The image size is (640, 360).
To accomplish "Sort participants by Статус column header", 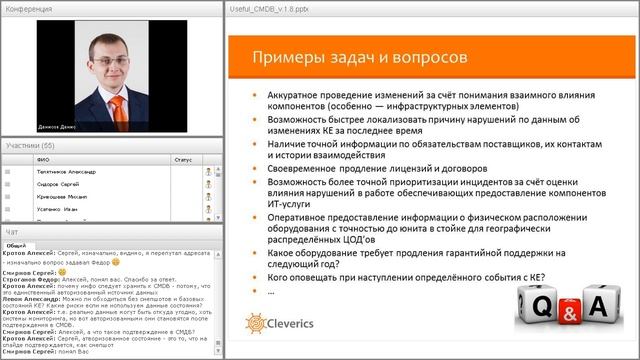I will coord(187,160).
